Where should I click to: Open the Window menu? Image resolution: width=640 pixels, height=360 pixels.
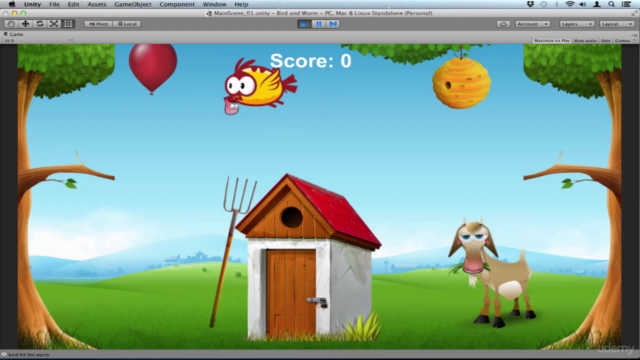215,4
